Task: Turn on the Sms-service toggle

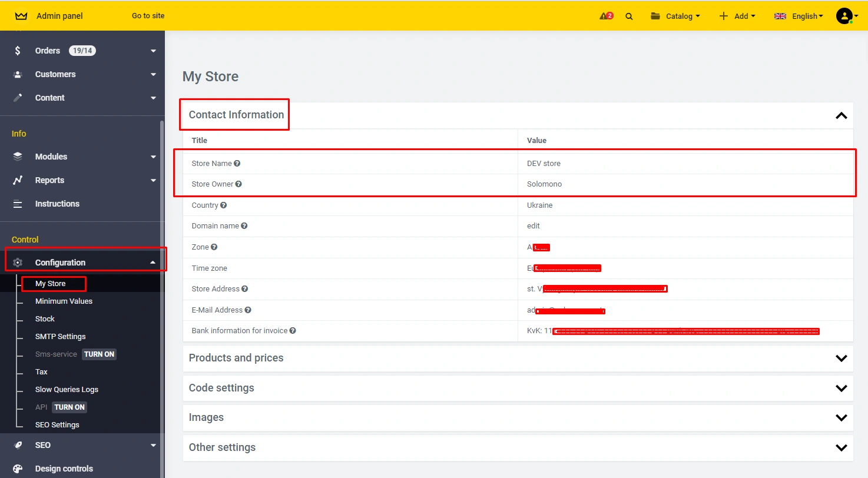Action: 99,354
